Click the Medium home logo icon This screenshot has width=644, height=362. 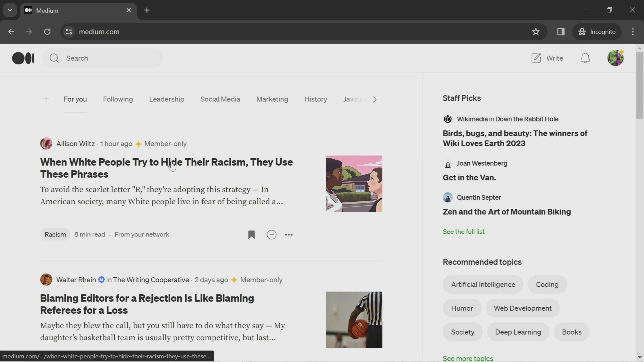[23, 58]
